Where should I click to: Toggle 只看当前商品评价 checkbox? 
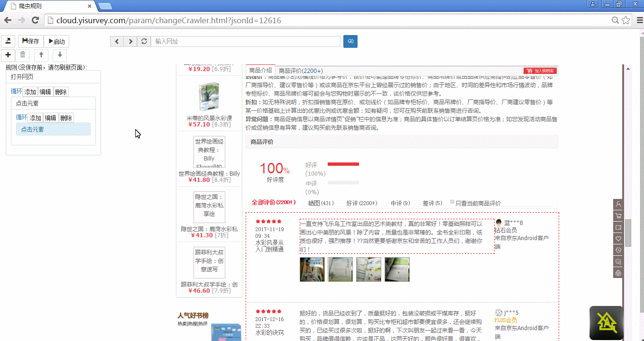452,202
